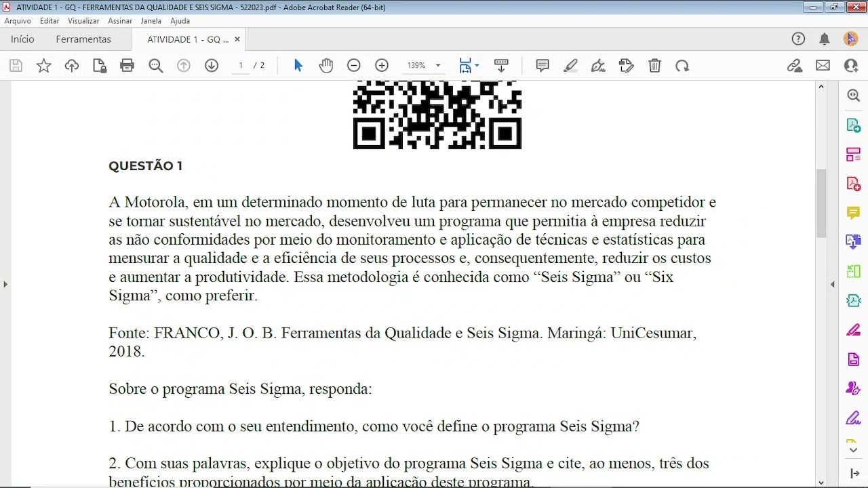Open the Editar menu
This screenshot has width=868, height=488.
point(50,21)
